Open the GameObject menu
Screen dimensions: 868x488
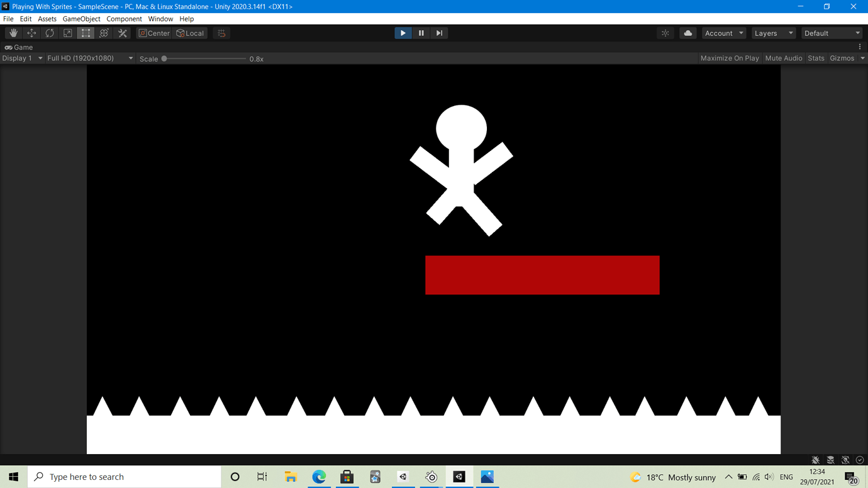click(81, 19)
